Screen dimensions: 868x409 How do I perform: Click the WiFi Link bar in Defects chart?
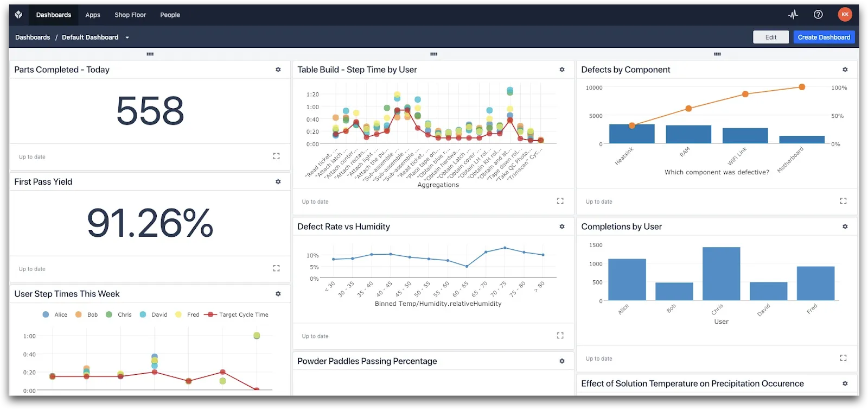(745, 136)
